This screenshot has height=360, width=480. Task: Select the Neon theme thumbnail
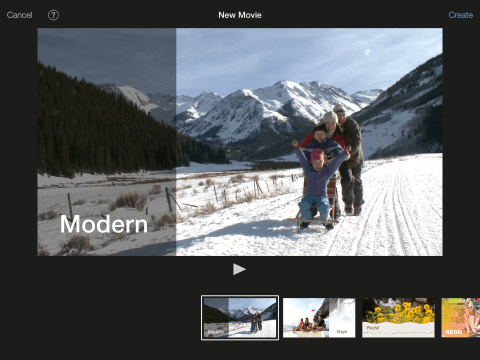coord(461,318)
